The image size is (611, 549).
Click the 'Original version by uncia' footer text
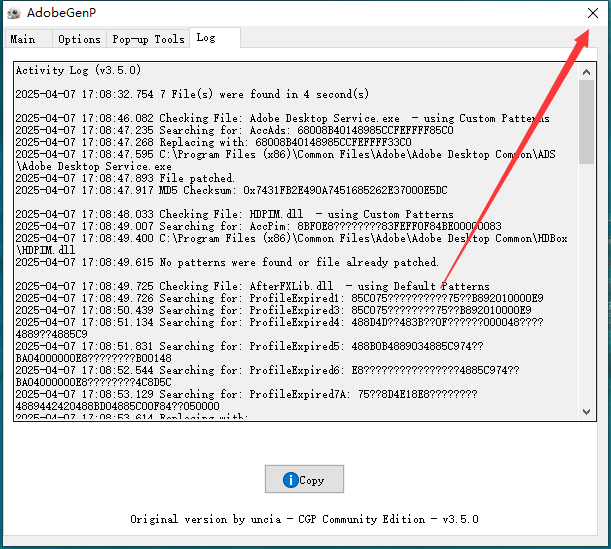pos(304,519)
